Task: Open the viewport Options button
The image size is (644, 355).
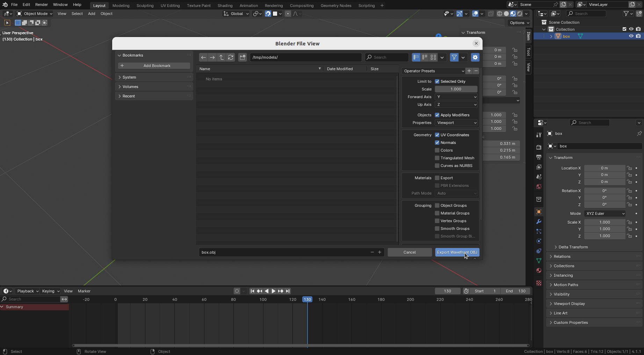Action: point(519,23)
